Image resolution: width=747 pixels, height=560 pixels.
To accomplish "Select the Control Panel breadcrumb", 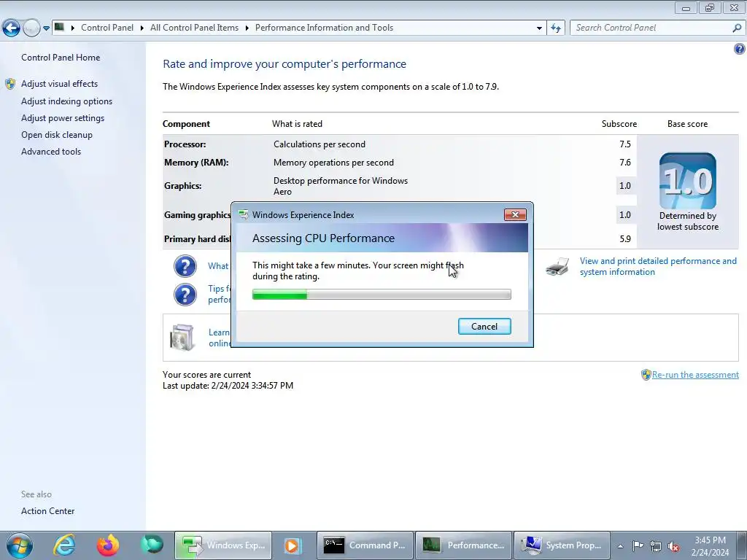I will pos(107,28).
